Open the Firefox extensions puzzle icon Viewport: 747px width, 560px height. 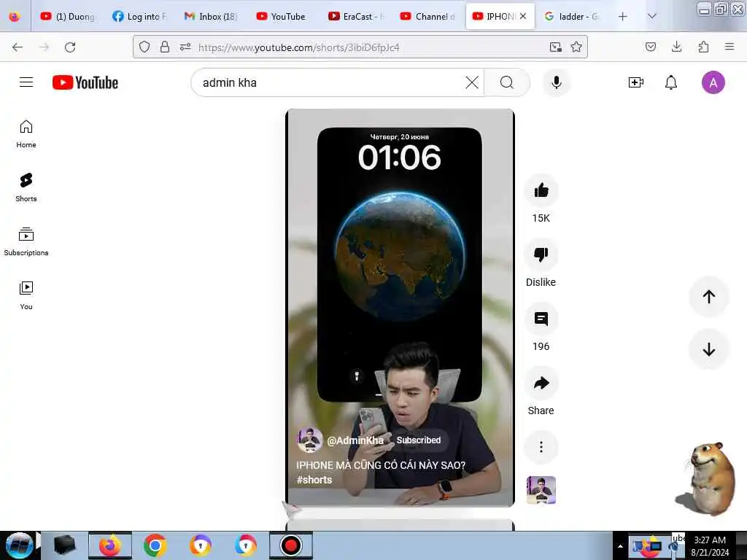[703, 47]
